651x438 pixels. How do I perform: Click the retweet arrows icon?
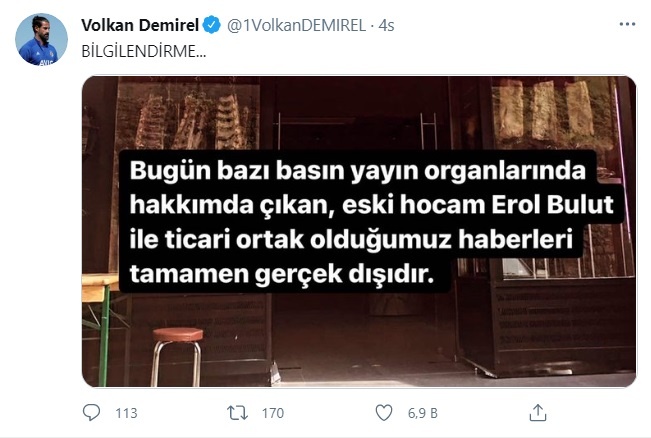pyautogui.click(x=237, y=413)
